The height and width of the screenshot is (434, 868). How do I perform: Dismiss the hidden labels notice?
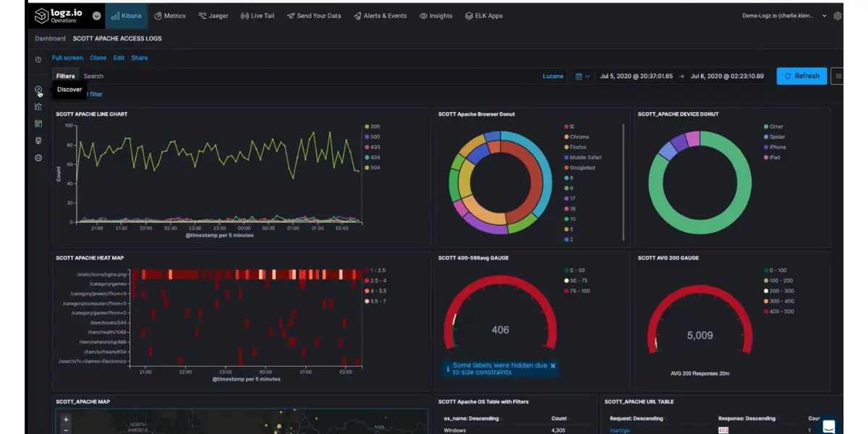(x=553, y=366)
